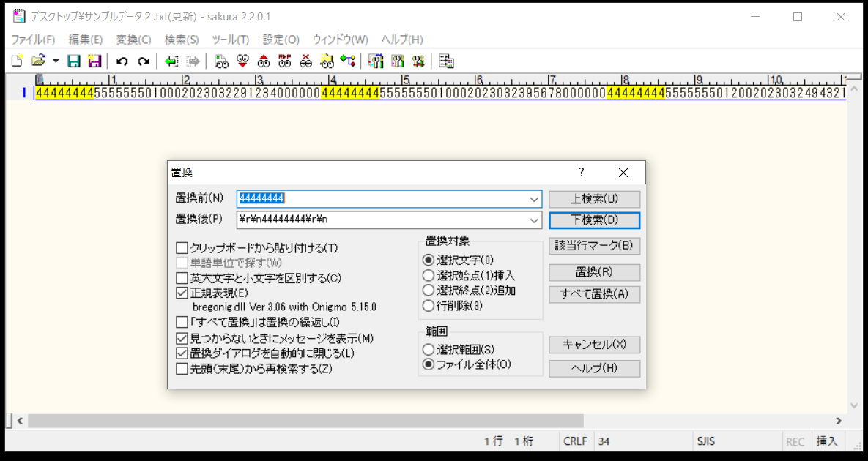The image size is (868, 461).
Task: Uncheck 置換ダイアログを自動的に閉じる
Action: coord(182,353)
